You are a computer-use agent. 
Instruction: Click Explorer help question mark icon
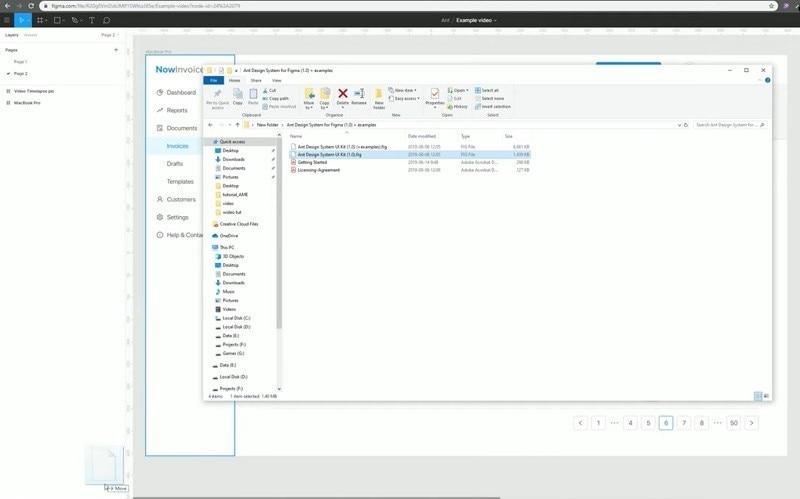(x=767, y=80)
